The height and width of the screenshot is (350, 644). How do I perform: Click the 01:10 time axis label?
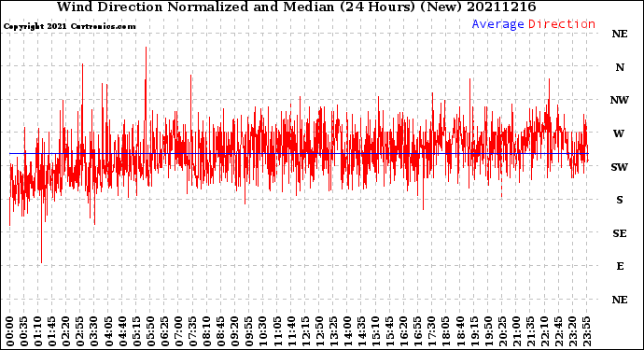tap(38, 331)
